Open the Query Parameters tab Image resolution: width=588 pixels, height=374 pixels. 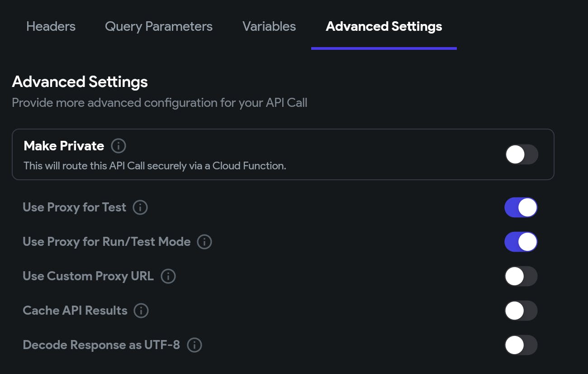[159, 26]
